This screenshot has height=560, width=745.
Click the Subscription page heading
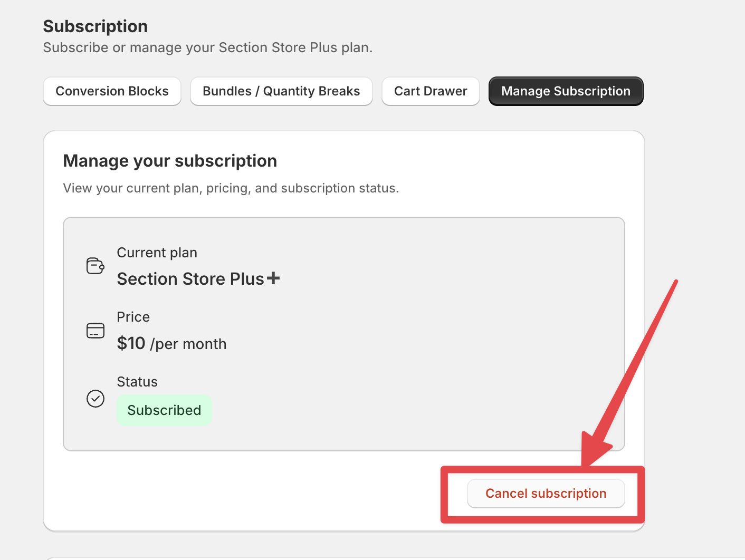(95, 26)
